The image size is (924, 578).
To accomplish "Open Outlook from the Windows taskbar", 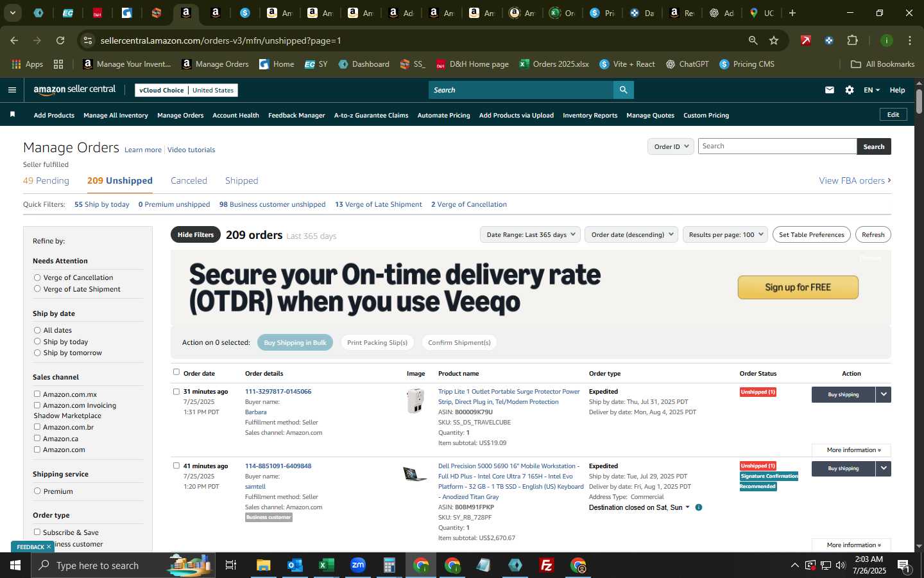I will pyautogui.click(x=295, y=565).
